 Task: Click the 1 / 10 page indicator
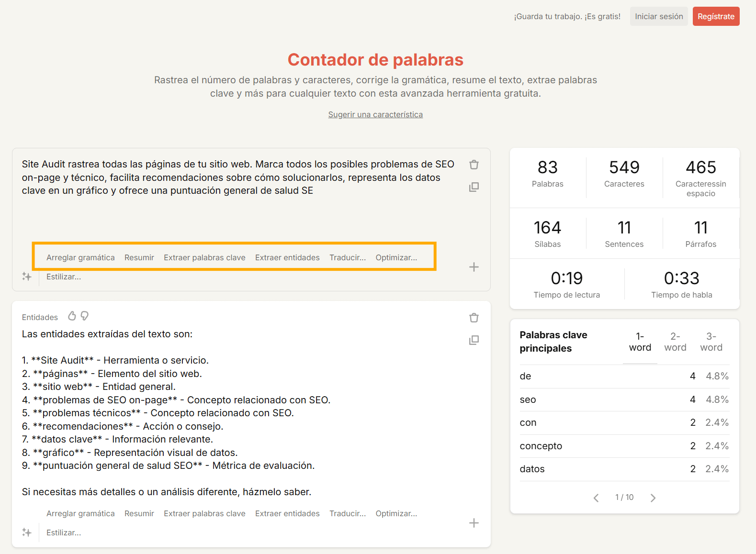coord(624,498)
